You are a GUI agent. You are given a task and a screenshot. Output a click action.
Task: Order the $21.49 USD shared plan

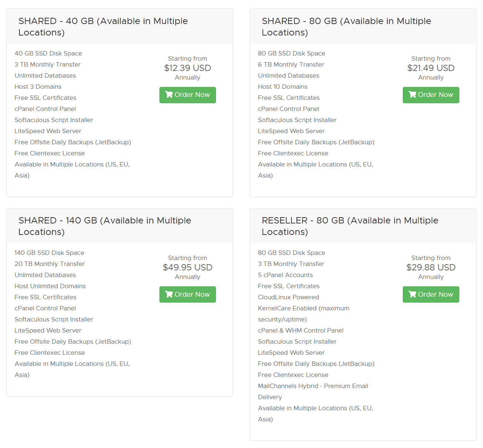[431, 95]
